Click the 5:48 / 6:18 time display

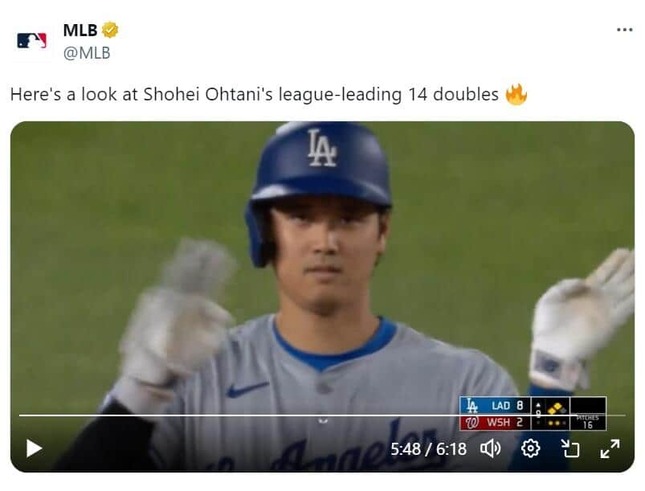(428, 449)
